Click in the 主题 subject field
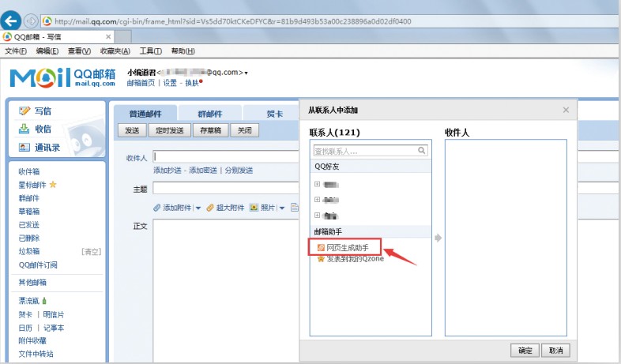The width and height of the screenshot is (621, 364). tap(225, 188)
